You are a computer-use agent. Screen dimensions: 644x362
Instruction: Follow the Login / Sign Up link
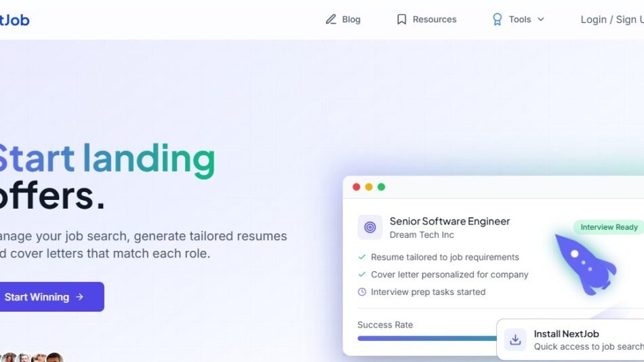611,20
